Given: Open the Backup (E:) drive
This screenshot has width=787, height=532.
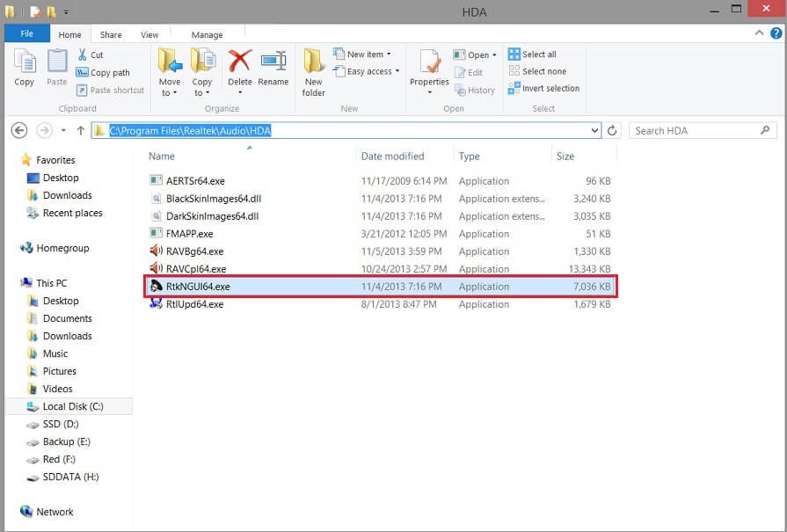Looking at the screenshot, I should (58, 441).
